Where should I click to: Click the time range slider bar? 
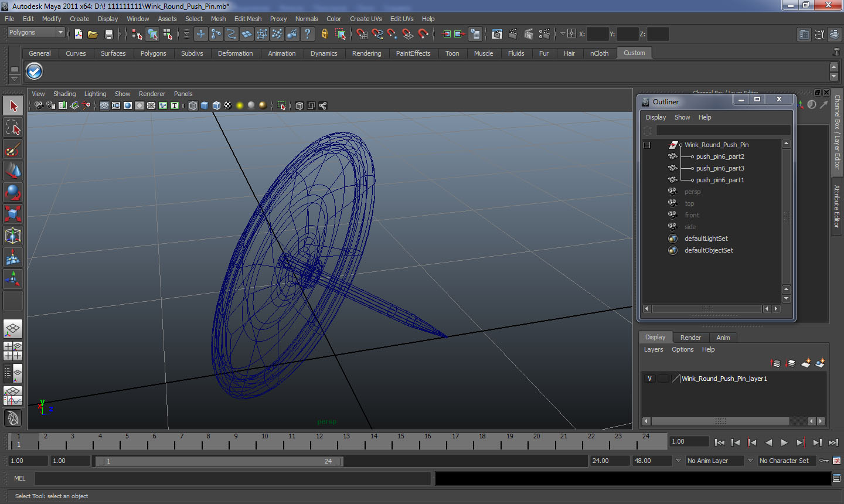(x=220, y=461)
